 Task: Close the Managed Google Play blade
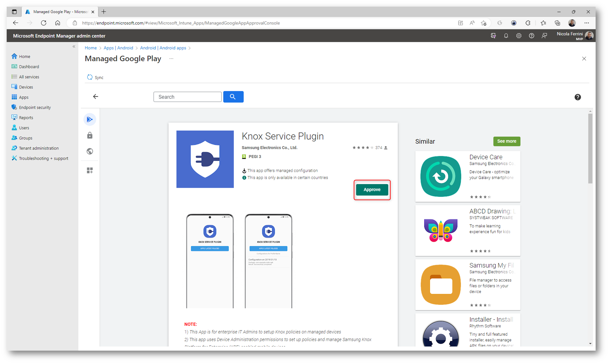point(584,59)
